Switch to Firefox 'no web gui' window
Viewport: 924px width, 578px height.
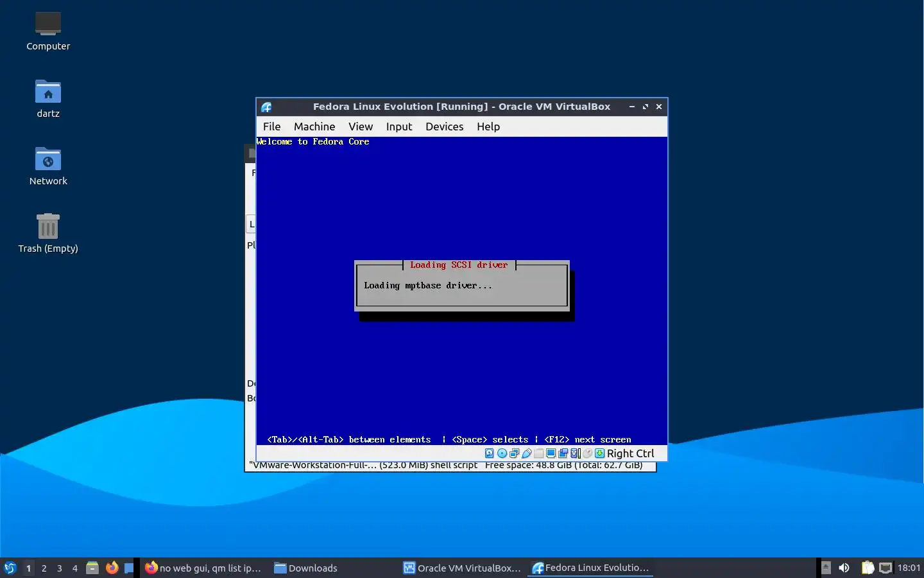tap(203, 568)
